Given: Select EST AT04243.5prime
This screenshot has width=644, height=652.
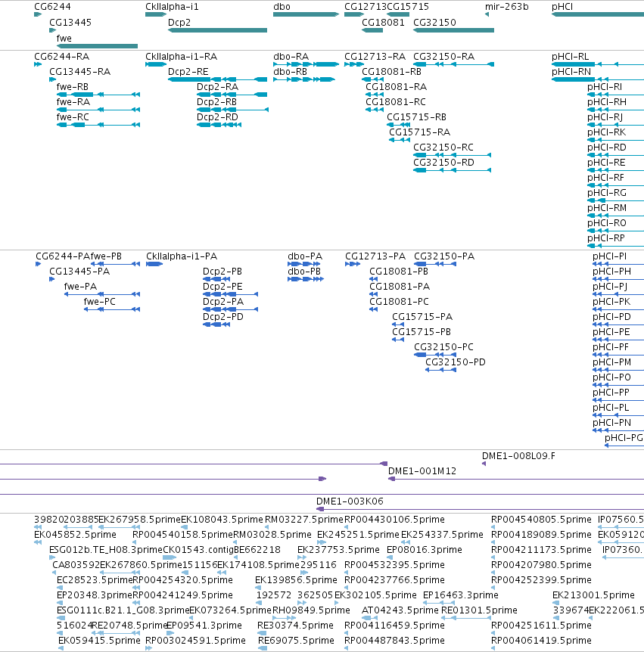Looking at the screenshot, I should point(400,610).
